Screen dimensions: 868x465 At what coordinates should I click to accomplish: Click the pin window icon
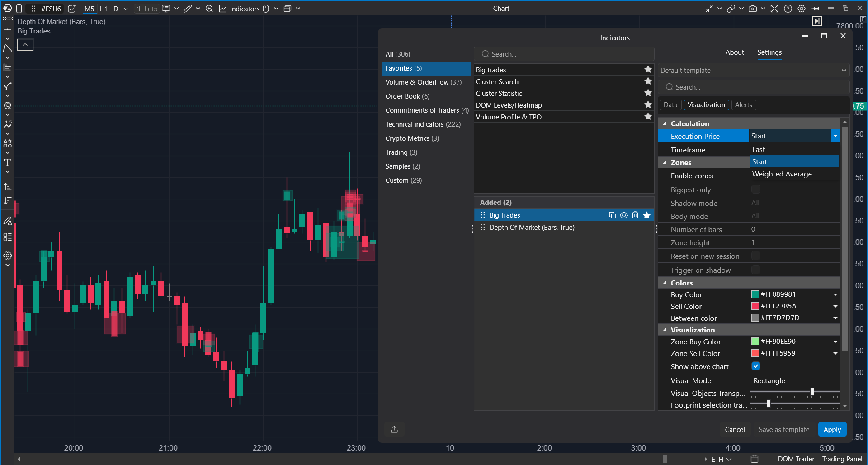(x=816, y=9)
